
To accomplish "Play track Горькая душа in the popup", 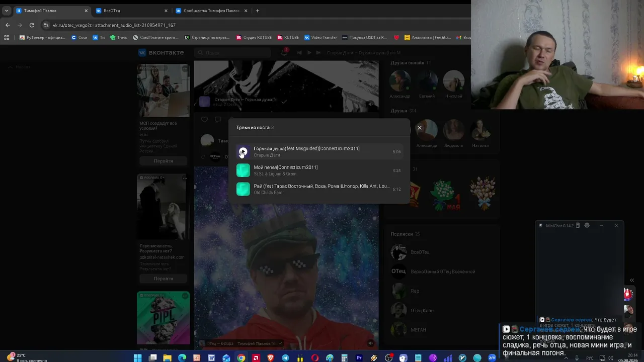I will 243,152.
